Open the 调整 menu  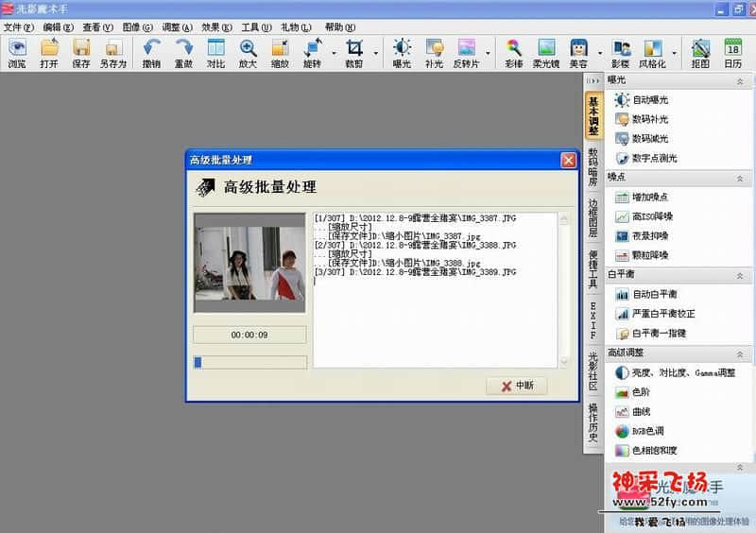[177, 27]
